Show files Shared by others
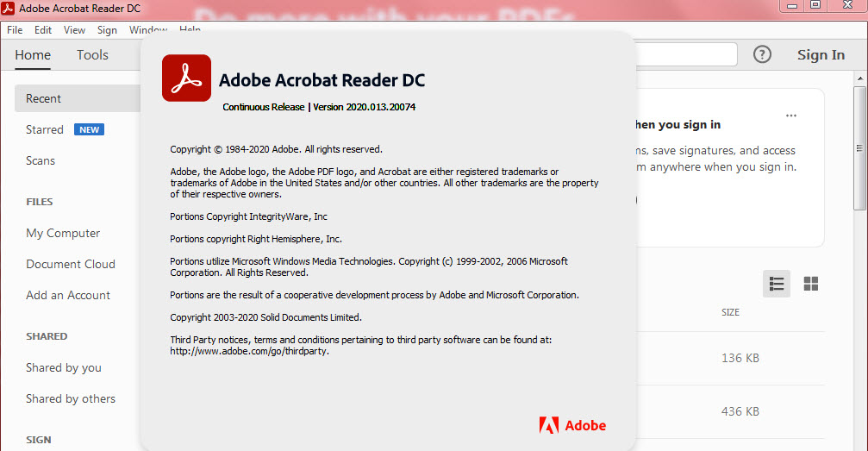This screenshot has width=868, height=451. [x=71, y=399]
